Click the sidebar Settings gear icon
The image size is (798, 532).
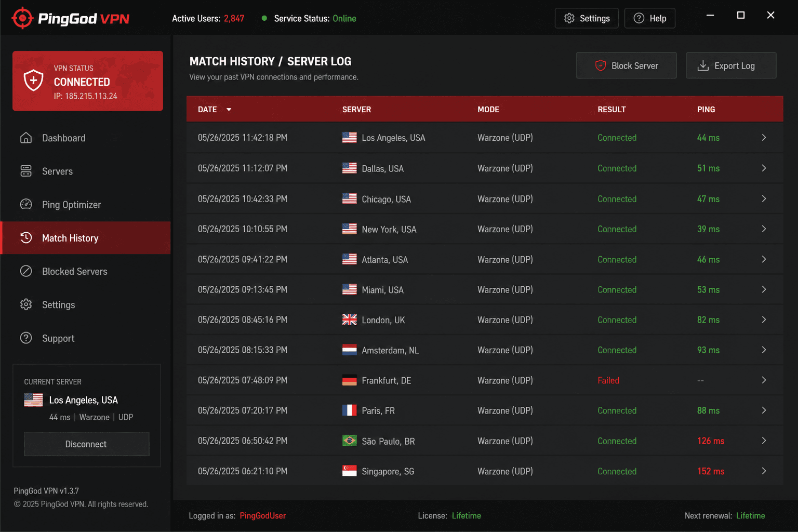pyautogui.click(x=26, y=304)
